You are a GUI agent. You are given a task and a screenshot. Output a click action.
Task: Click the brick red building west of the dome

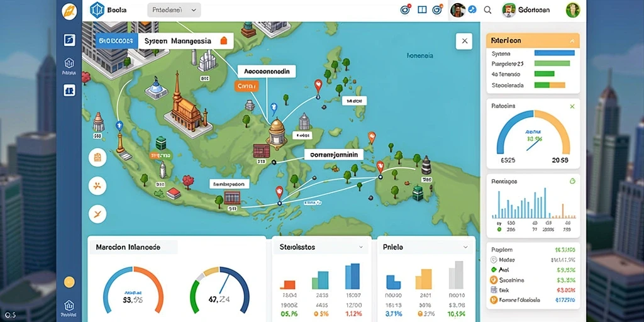point(262,151)
